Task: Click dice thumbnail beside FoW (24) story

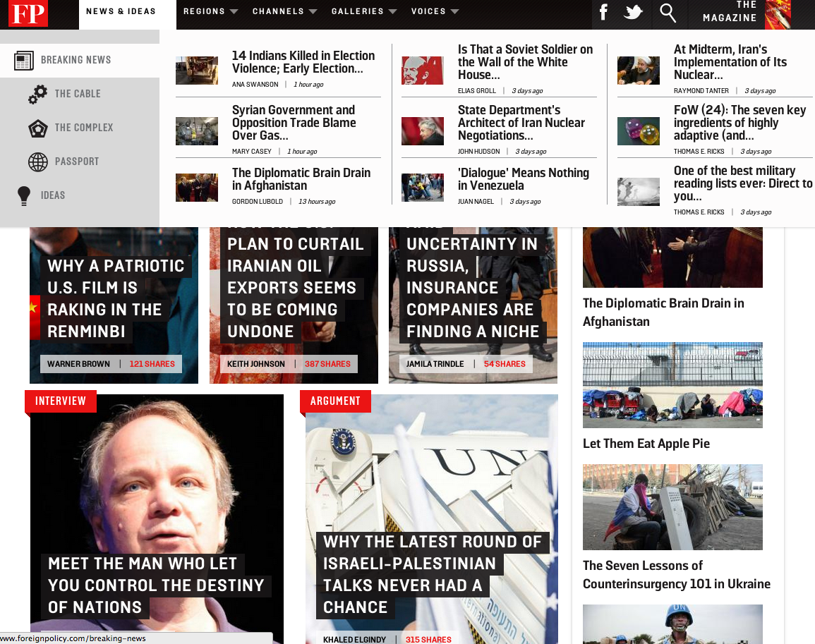Action: click(639, 131)
